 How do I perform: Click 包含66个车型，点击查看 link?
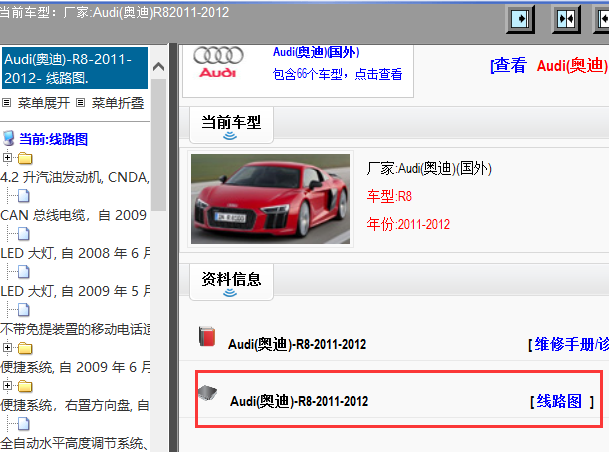point(337,74)
